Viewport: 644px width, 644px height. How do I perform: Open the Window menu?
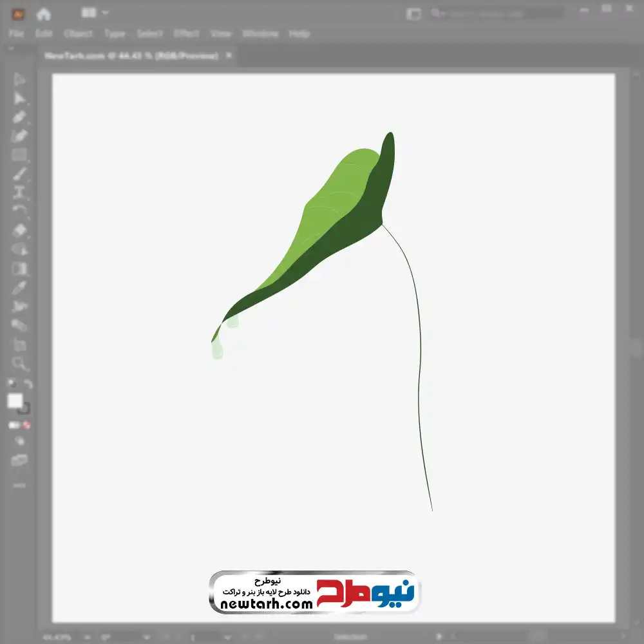coord(260,33)
